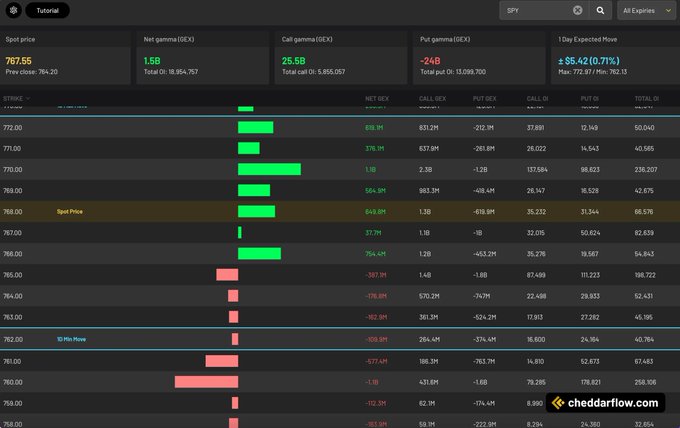Image resolution: width=680 pixels, height=428 pixels.
Task: Sort by PUT GEX column header
Action: point(484,98)
